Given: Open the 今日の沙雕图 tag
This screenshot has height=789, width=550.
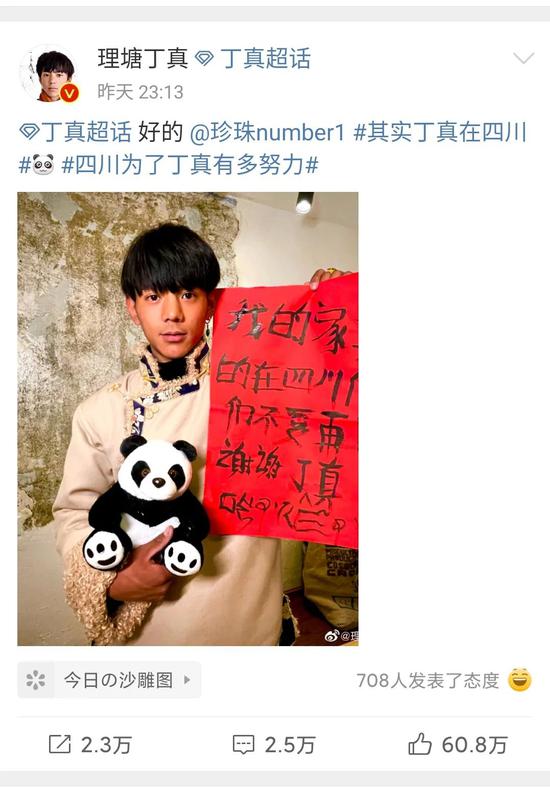Looking at the screenshot, I should 109,680.
